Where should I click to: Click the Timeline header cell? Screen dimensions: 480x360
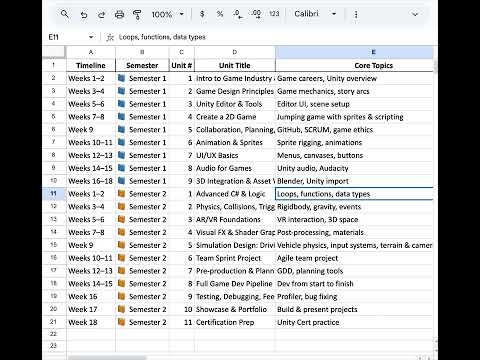coord(91,65)
